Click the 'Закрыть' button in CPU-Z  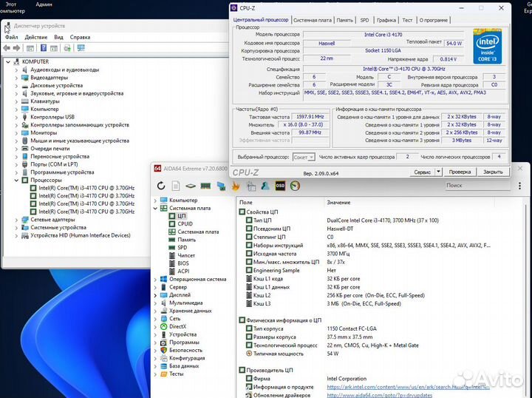pyautogui.click(x=493, y=172)
